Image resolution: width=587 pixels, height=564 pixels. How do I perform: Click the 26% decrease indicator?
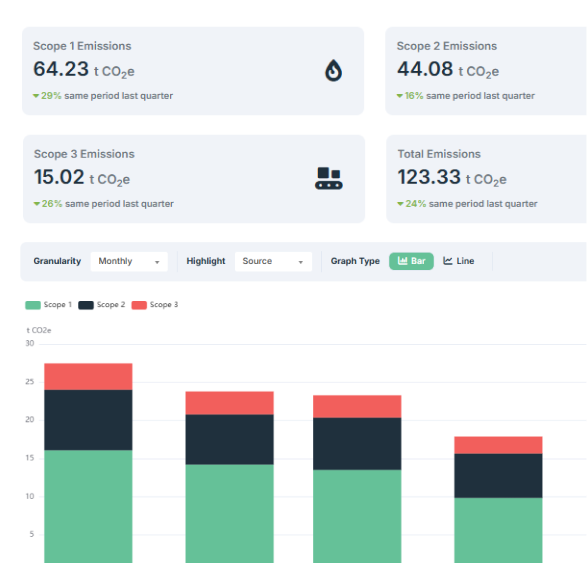pos(48,204)
